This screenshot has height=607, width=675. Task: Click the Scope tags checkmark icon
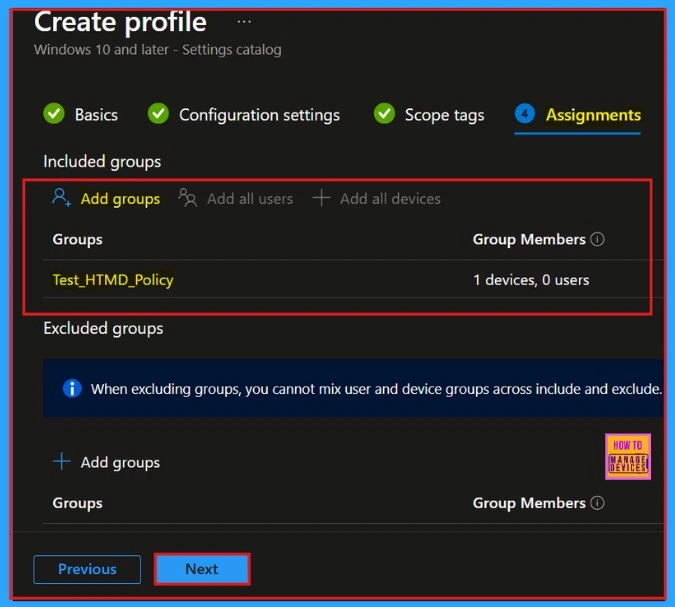384,114
